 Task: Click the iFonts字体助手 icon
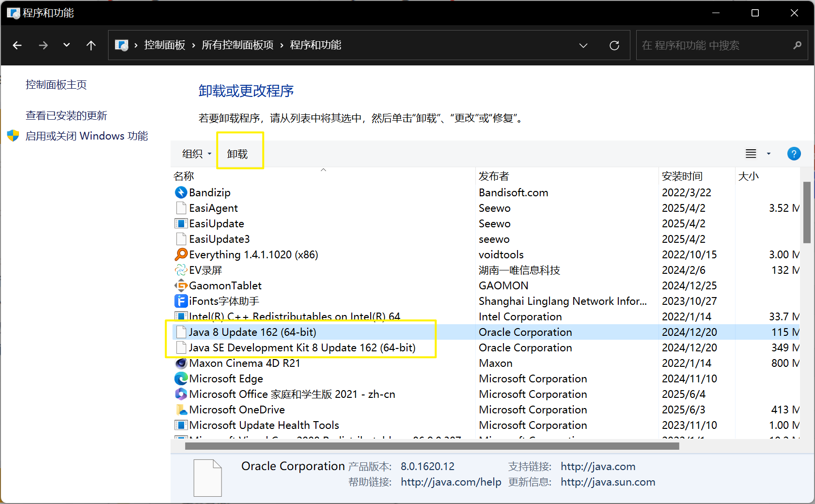(181, 301)
